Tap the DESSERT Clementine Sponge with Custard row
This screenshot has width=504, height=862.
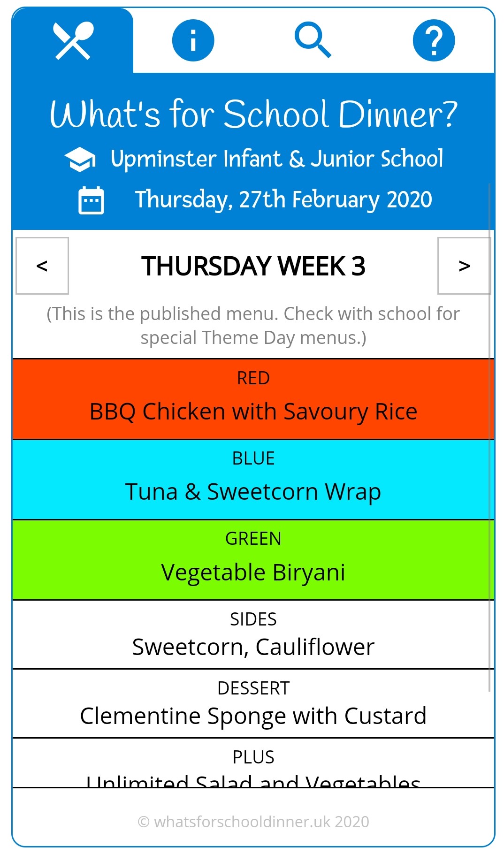tap(253, 703)
